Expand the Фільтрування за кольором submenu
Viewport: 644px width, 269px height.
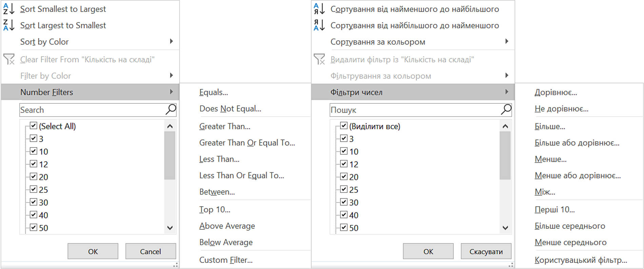coord(506,75)
